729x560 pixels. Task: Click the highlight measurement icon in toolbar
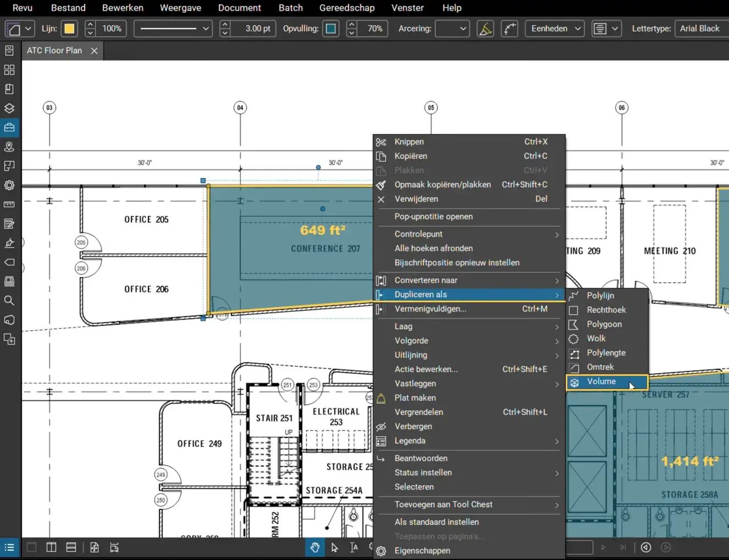[485, 29]
